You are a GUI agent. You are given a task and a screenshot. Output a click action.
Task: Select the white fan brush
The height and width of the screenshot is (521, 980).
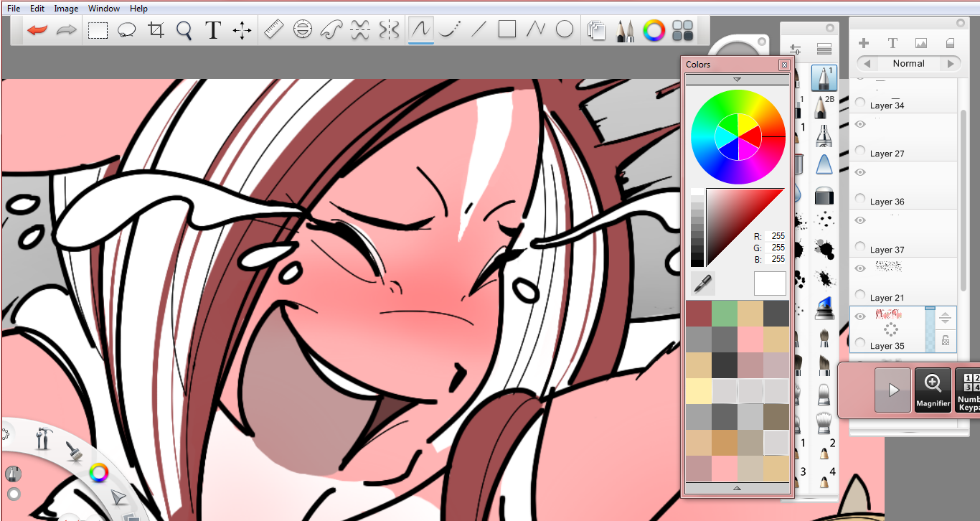824,423
